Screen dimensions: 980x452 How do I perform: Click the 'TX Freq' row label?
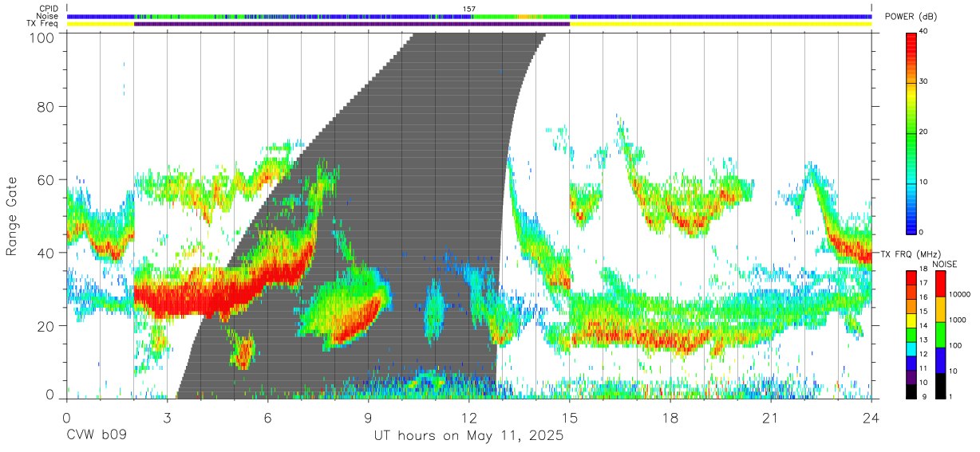click(44, 24)
